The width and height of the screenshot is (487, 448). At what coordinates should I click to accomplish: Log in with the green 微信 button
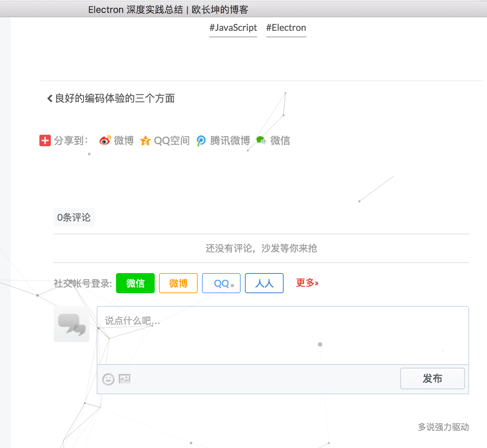click(x=135, y=283)
